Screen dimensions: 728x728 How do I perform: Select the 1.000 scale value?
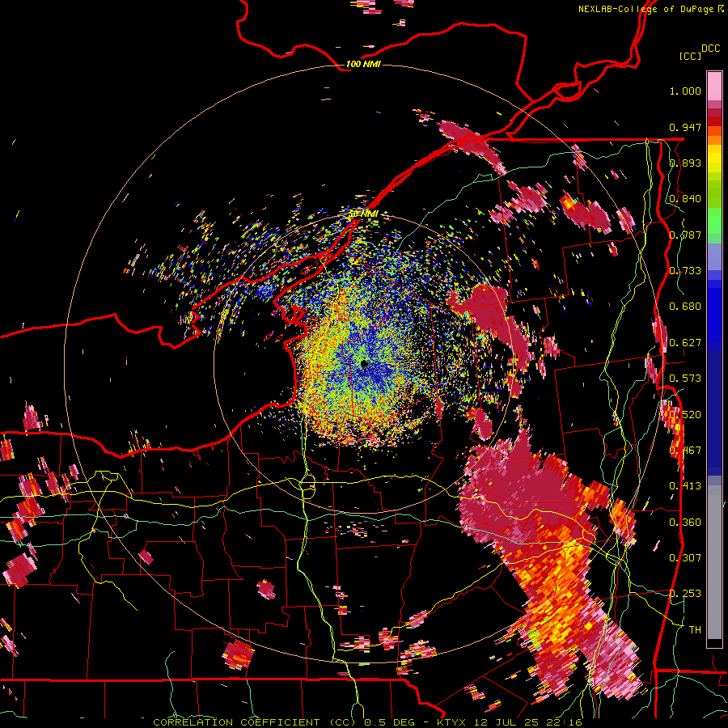[x=685, y=91]
